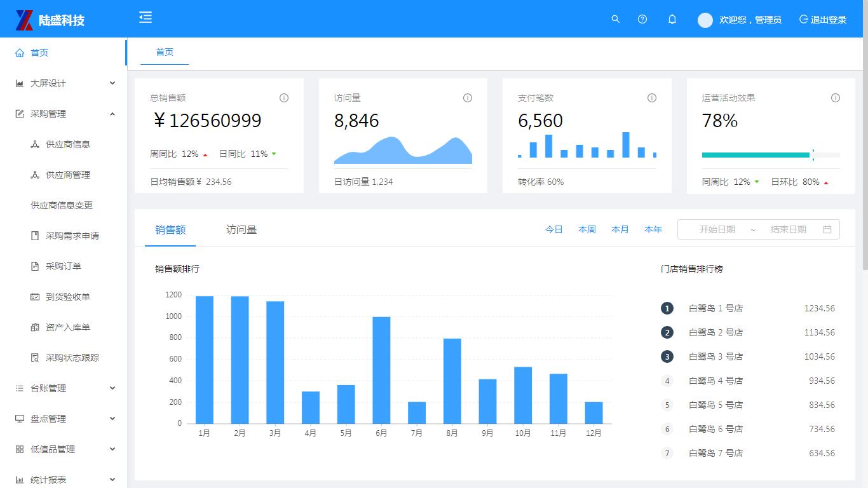Switch to the 访问量 tab
Viewport: 868px width, 488px height.
[241, 230]
